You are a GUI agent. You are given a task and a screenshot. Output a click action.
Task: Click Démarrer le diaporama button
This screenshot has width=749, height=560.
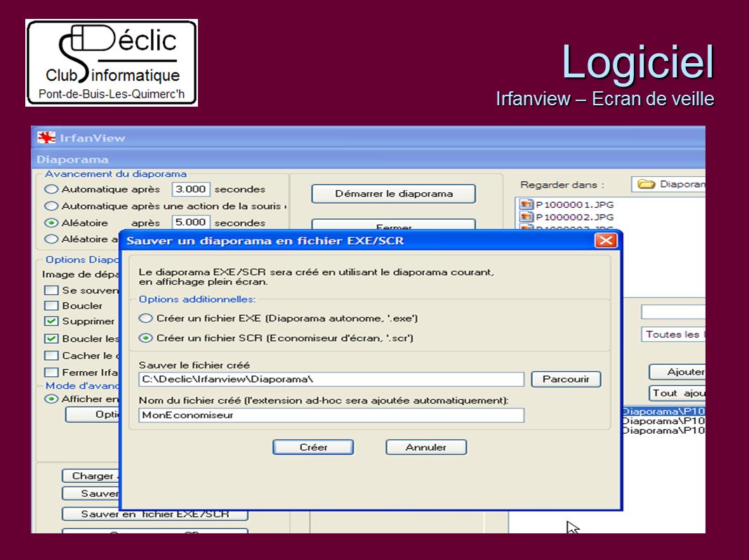coord(394,194)
